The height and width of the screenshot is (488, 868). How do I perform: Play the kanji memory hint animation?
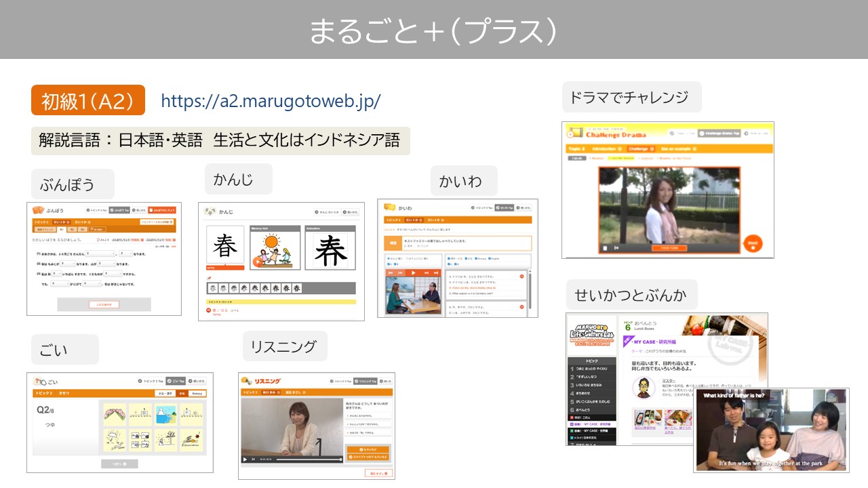[x=257, y=262]
